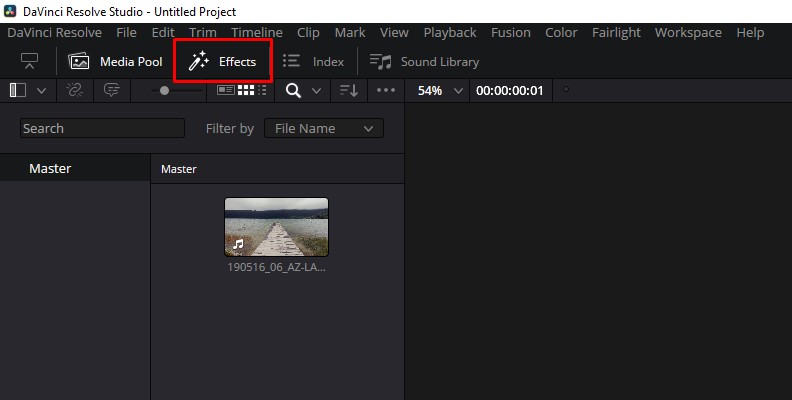Toggle the bin list sidebar icon
The width and height of the screenshot is (792, 400).
coord(18,90)
